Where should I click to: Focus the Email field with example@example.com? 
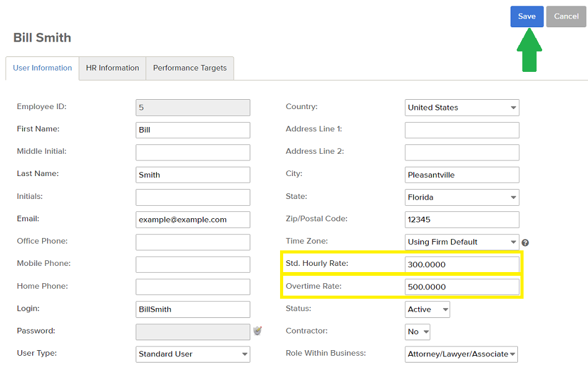[x=193, y=220]
